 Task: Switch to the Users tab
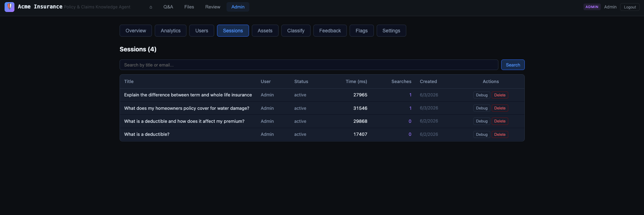pyautogui.click(x=202, y=31)
